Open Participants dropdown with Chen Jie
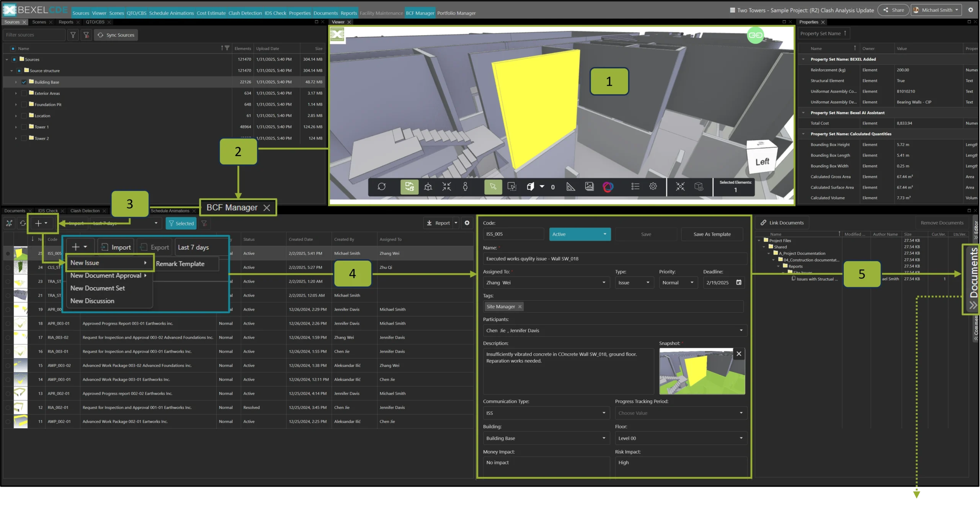This screenshot has height=506, width=980. 615,330
